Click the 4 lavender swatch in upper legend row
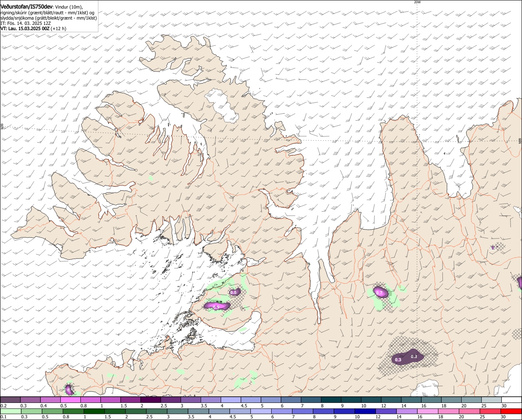 pyautogui.click(x=231, y=400)
